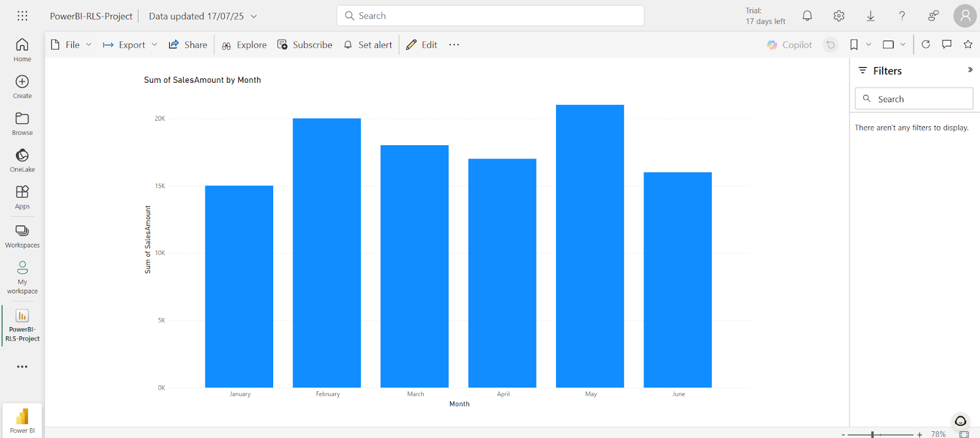Zoom in with the plus button
Viewport: 980px width, 438px height.
coord(919,434)
